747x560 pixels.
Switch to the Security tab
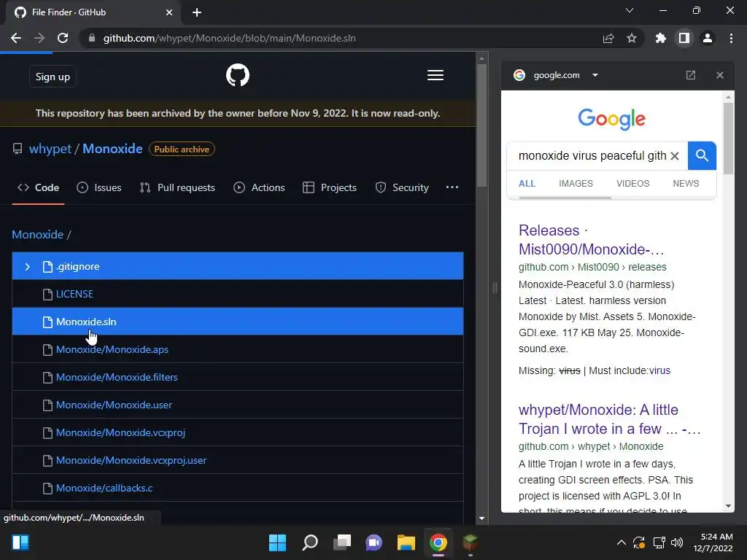[402, 187]
